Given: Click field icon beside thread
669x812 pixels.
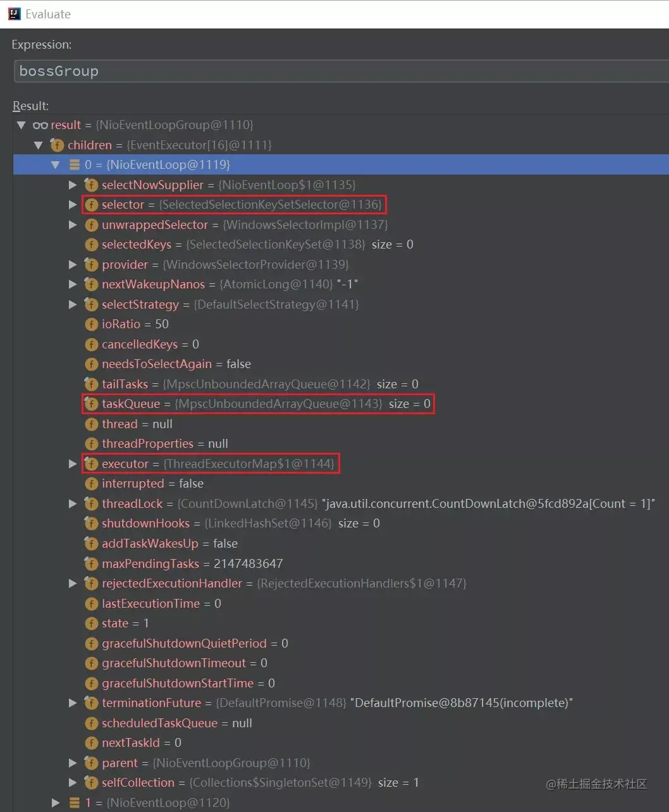Looking at the screenshot, I should (x=91, y=424).
